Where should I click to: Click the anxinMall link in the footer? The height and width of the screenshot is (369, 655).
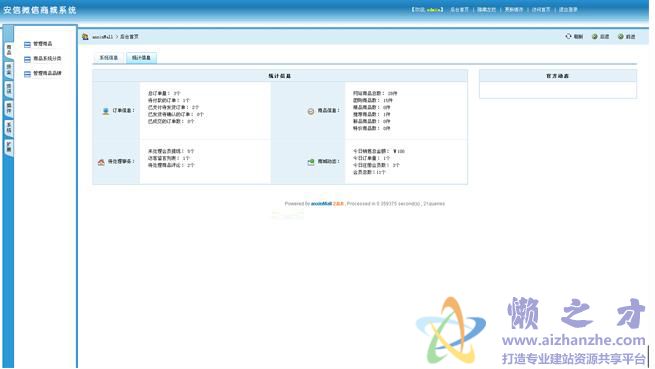(321, 204)
